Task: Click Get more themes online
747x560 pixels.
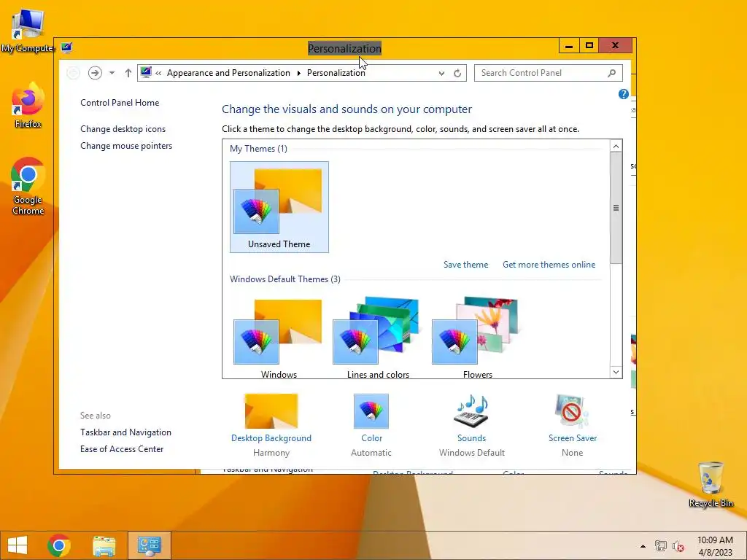Action: [x=549, y=265]
